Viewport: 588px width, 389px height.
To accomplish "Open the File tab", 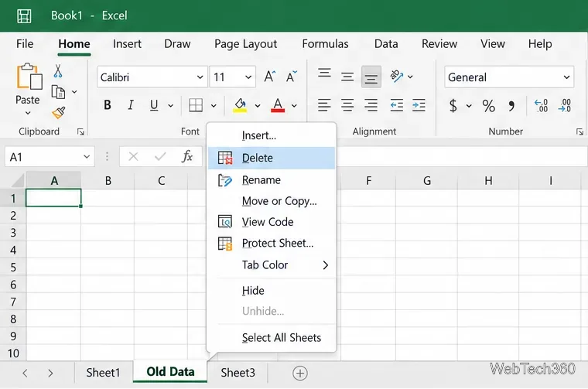I will coord(25,44).
